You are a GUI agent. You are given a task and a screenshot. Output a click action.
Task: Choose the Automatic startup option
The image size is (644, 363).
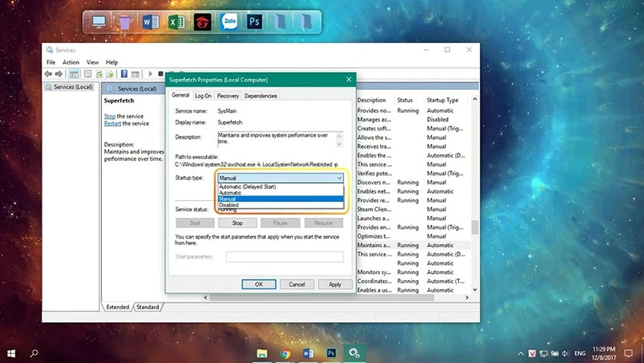coord(281,193)
